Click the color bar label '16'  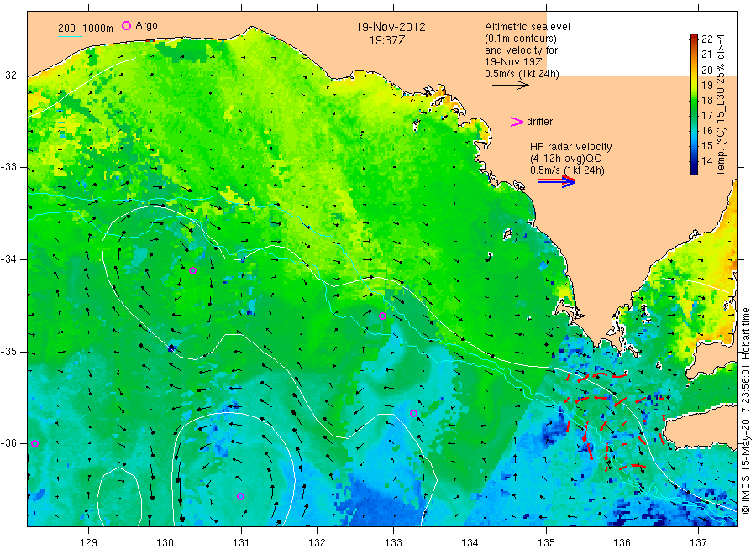click(x=706, y=131)
